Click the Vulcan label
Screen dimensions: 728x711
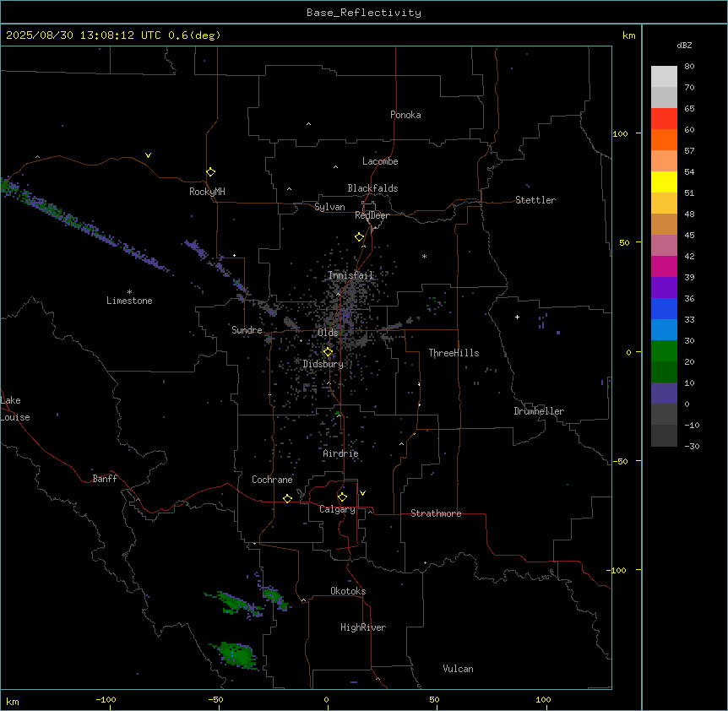459,669
